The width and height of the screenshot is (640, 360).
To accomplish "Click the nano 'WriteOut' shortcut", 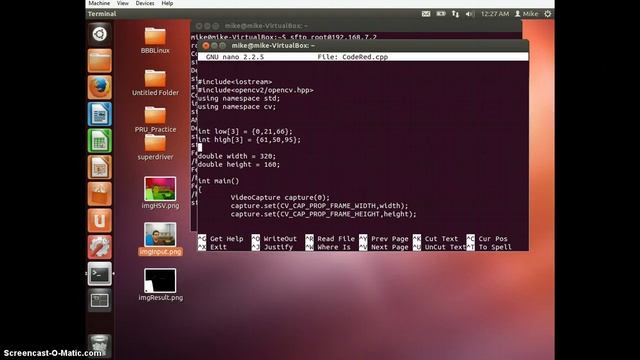I will (274, 239).
